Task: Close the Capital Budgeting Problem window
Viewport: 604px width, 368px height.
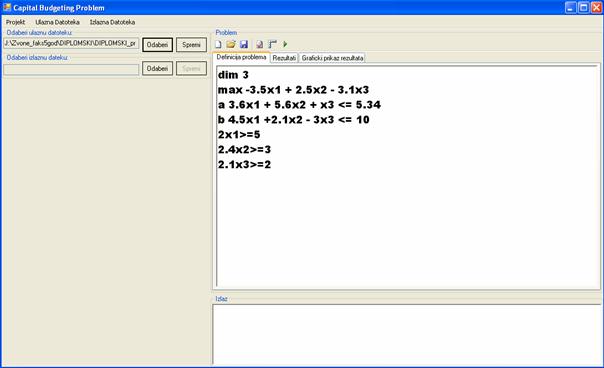Action: click(x=597, y=7)
